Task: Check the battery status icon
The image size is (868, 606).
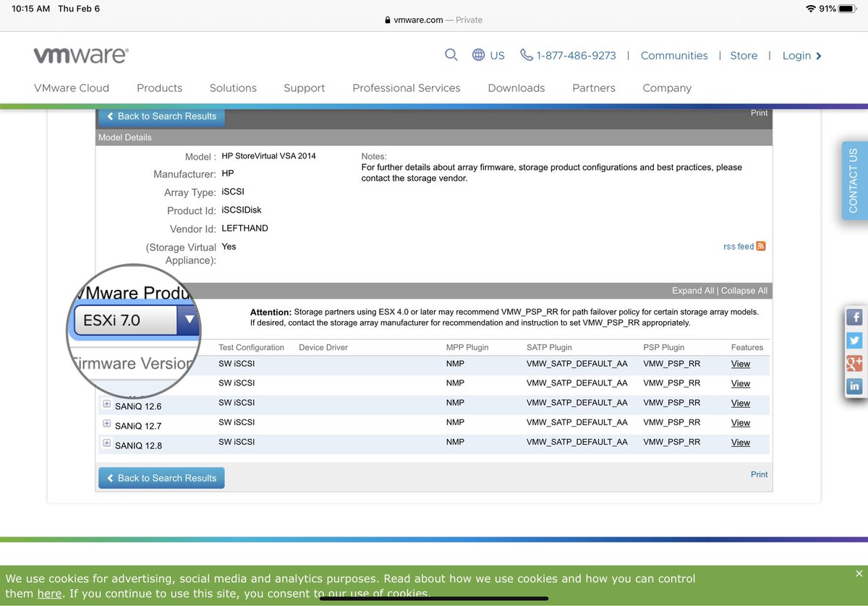Action: tap(848, 9)
